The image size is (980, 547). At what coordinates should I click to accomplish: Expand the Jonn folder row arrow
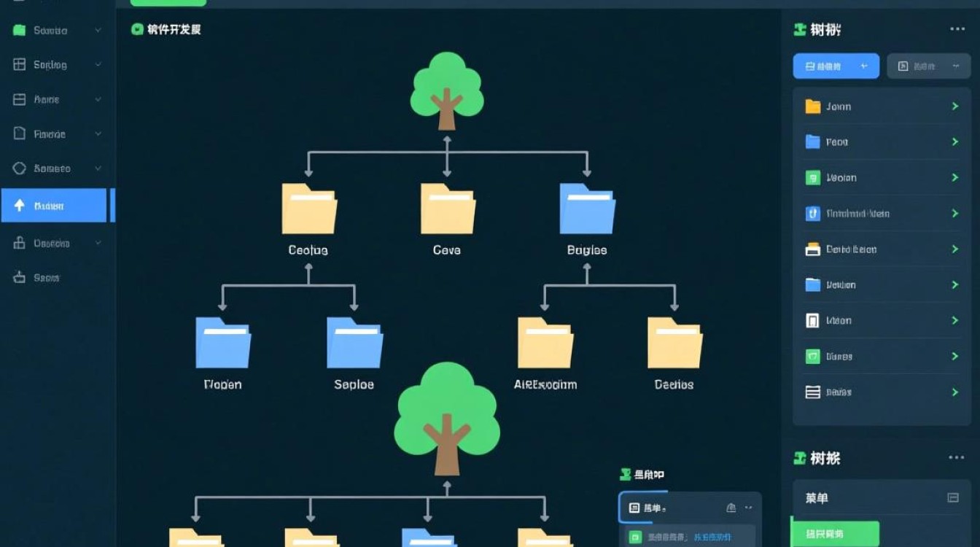click(x=954, y=106)
